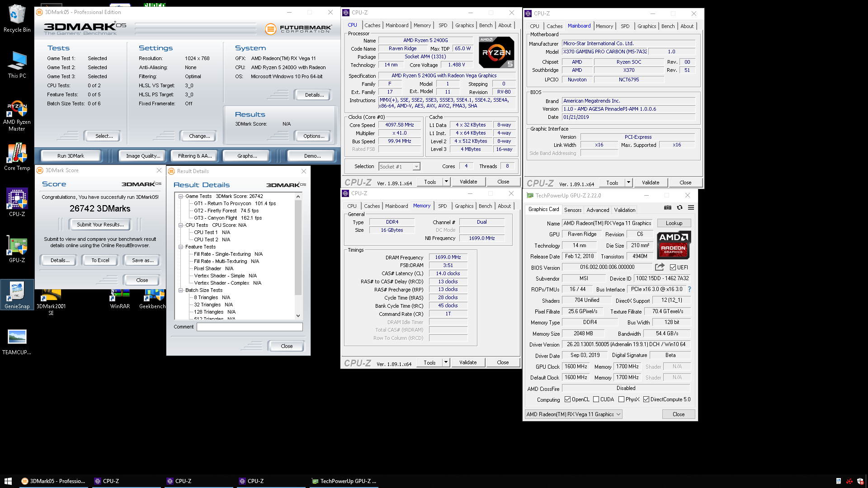Click To Excel button
Image resolution: width=868 pixels, height=488 pixels.
click(100, 260)
